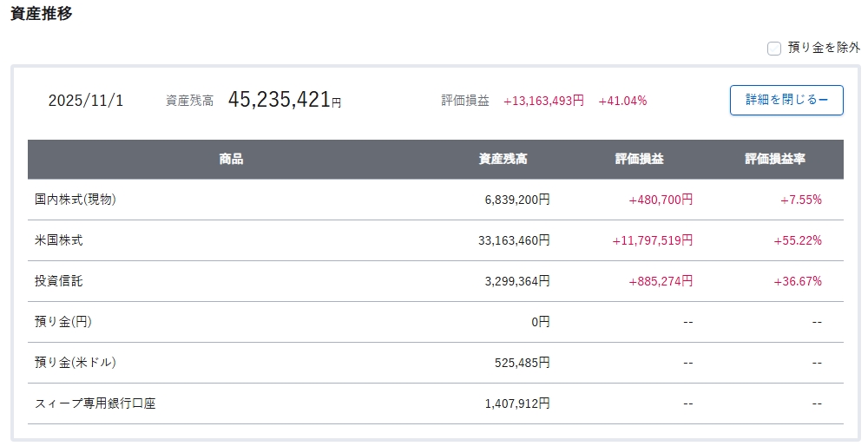Click the 資産推移 page heading

[41, 15]
